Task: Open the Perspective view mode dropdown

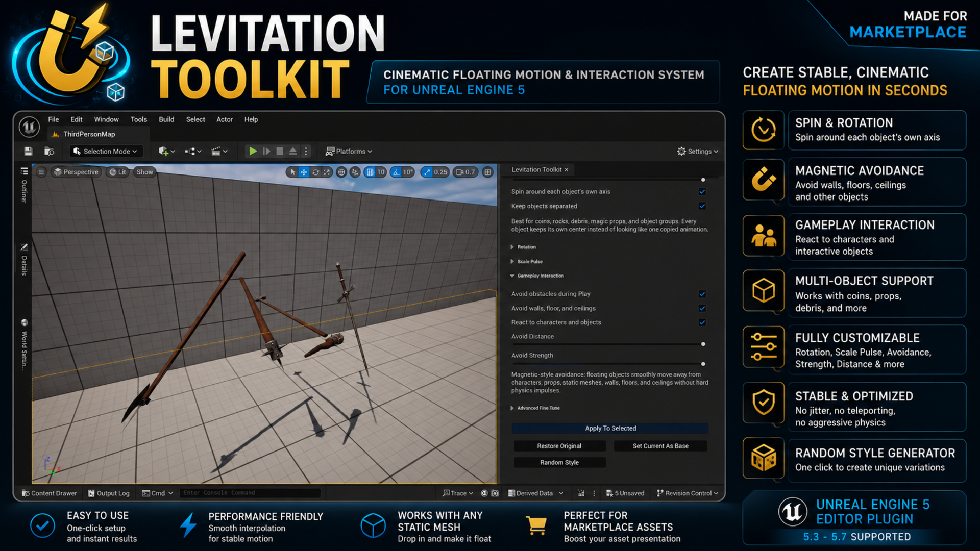Action: [x=76, y=172]
